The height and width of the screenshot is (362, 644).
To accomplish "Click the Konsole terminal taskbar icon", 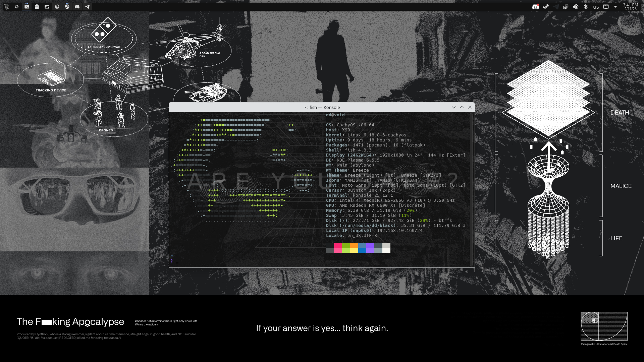I will point(27,7).
